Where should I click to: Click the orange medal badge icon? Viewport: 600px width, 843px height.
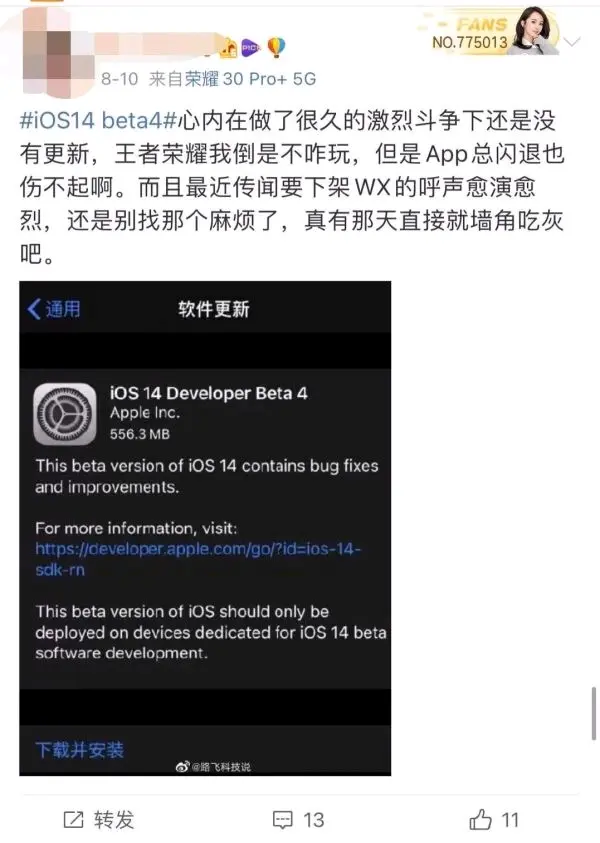pos(228,48)
